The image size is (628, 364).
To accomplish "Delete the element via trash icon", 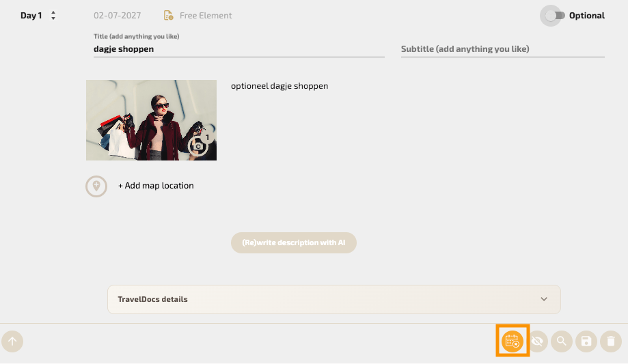I will 611,341.
